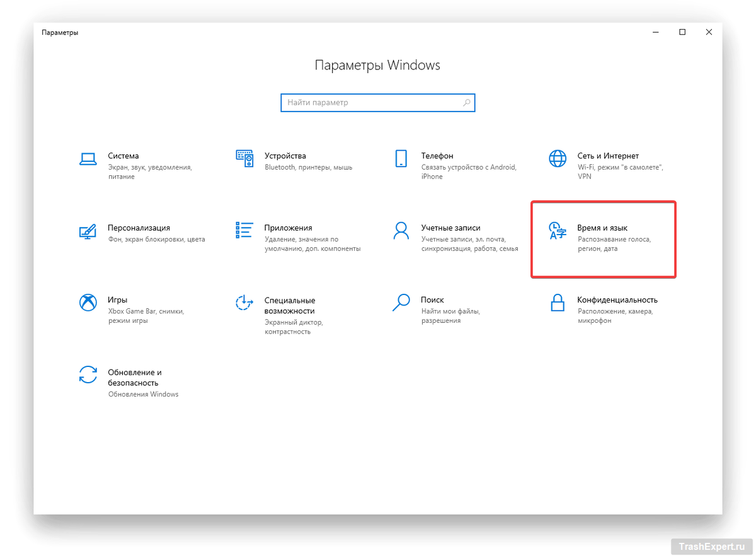Screen dimensions: 756x558
Task: Click Экранный диктор, контрастность description
Action: click(x=294, y=327)
